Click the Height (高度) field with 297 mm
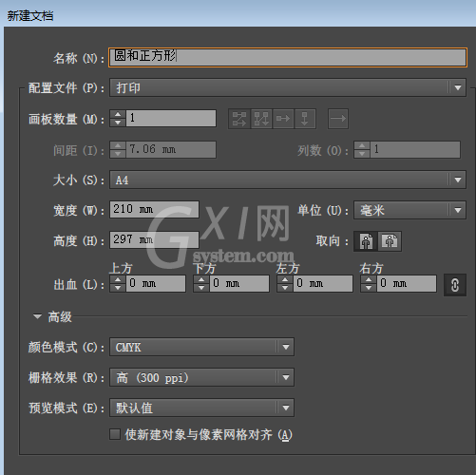The height and width of the screenshot is (475, 476). [154, 239]
